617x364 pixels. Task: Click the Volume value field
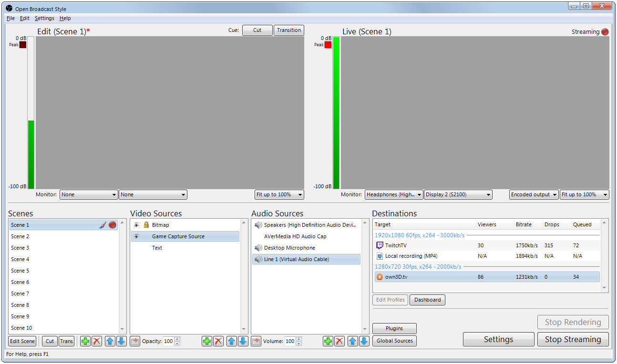[289, 341]
